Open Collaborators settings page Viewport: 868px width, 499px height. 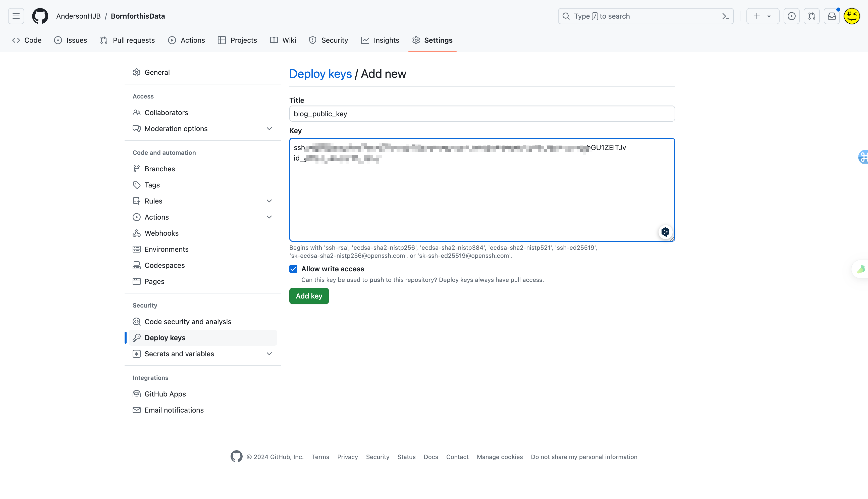[203, 112]
